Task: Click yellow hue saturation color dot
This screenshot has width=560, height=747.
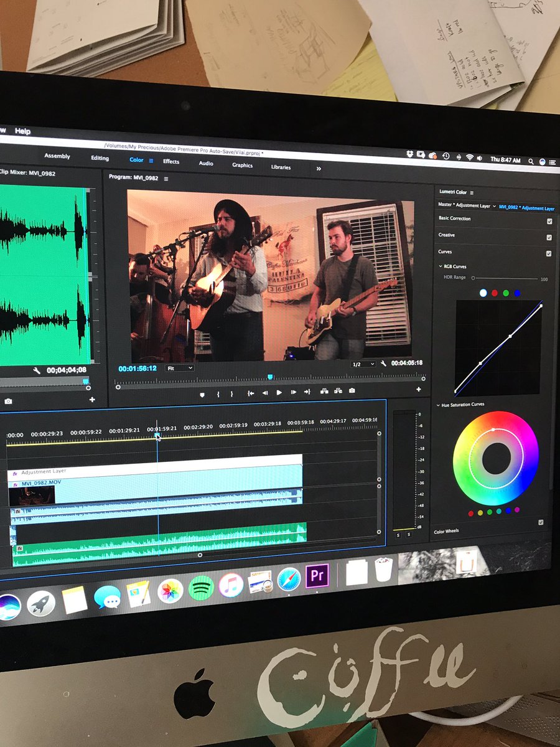Action: 480,512
